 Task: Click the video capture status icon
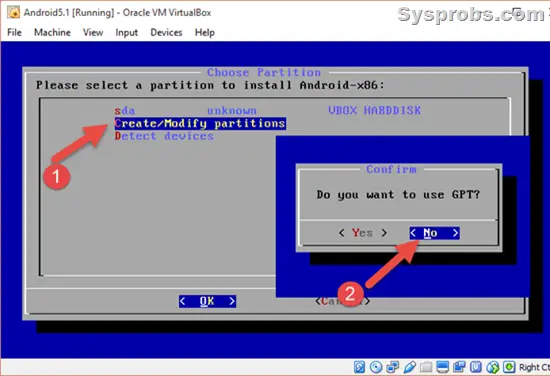(459, 367)
